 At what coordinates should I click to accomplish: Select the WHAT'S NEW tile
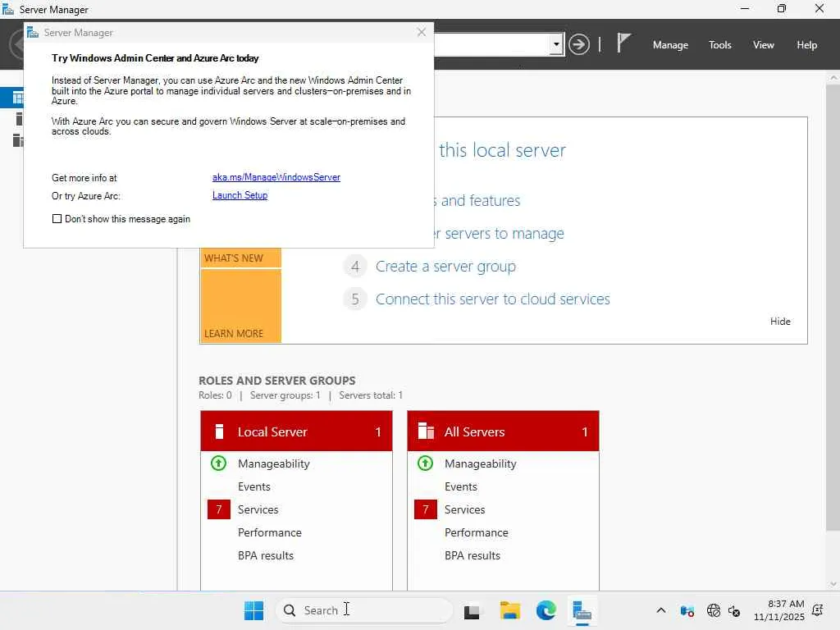coord(240,258)
